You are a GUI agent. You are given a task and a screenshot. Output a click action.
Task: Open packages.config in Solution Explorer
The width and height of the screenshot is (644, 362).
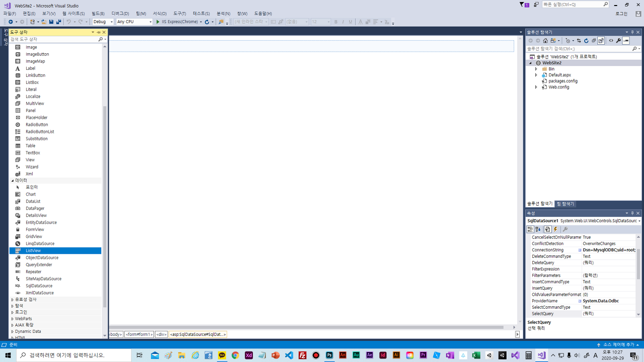coord(563,81)
